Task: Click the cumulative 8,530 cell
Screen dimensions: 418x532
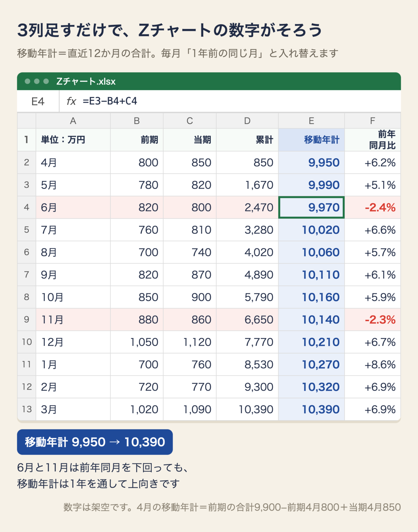Action: pyautogui.click(x=247, y=364)
